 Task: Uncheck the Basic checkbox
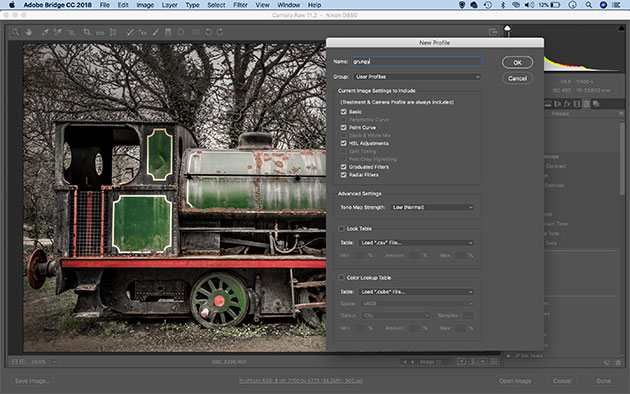click(344, 112)
